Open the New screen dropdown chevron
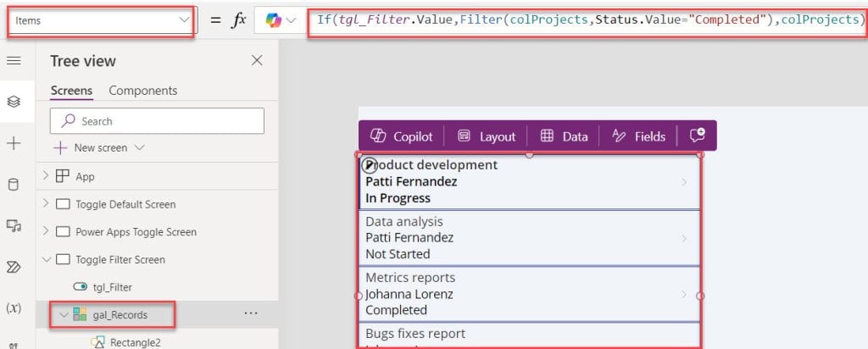Image resolution: width=868 pixels, height=349 pixels. point(140,147)
